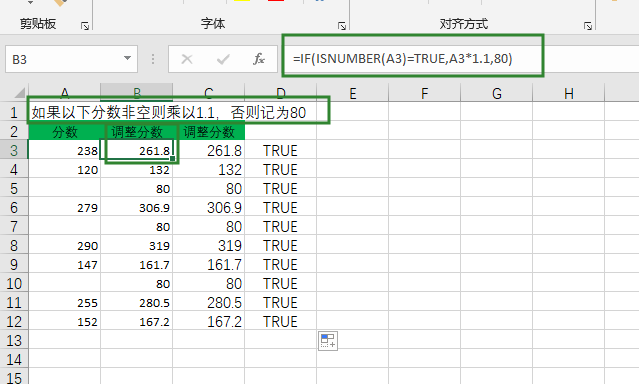
Task: Select column H header
Action: pos(569,93)
